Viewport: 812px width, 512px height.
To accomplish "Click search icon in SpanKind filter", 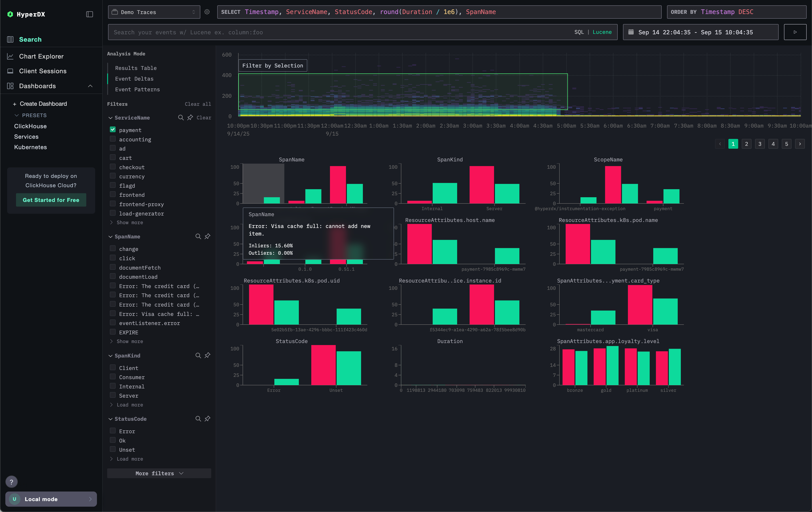I will [x=198, y=356].
